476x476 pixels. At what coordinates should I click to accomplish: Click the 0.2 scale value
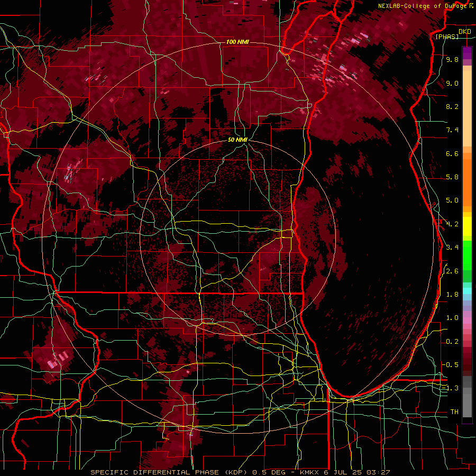pos(452,342)
